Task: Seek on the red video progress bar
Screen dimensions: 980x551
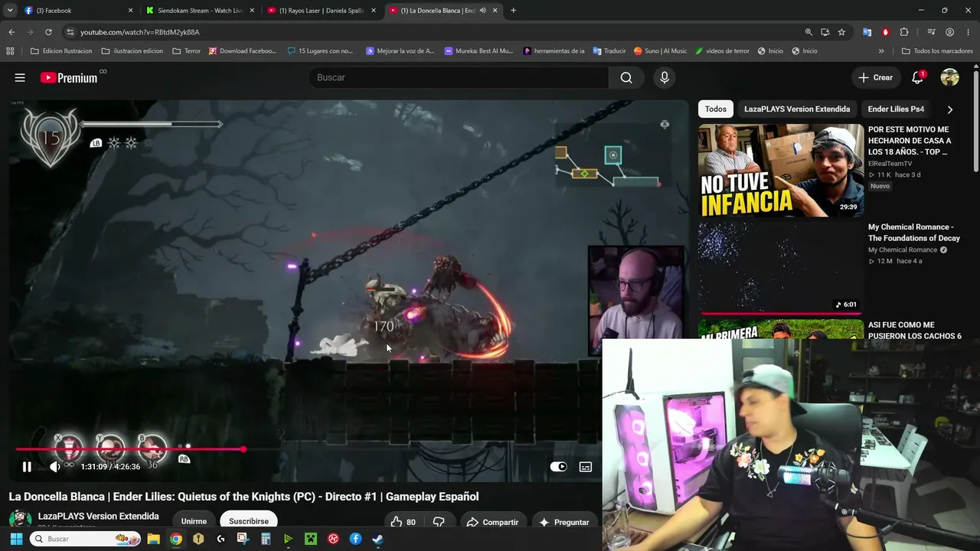Action: coord(130,449)
